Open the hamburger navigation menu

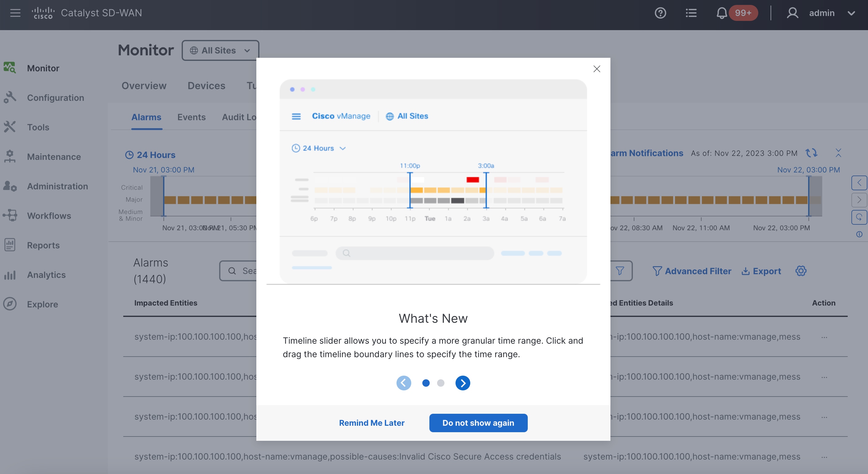15,13
